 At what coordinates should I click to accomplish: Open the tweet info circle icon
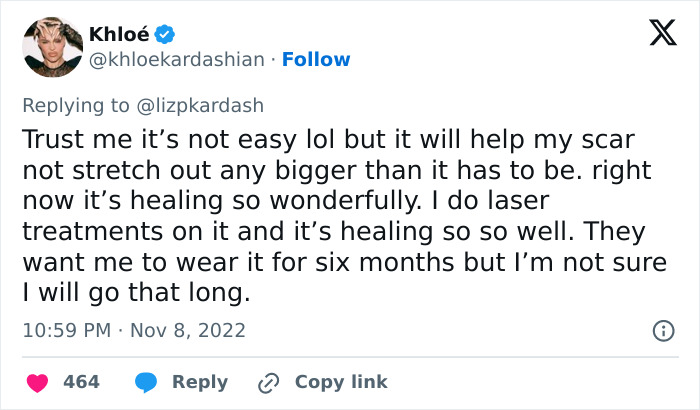(x=661, y=330)
